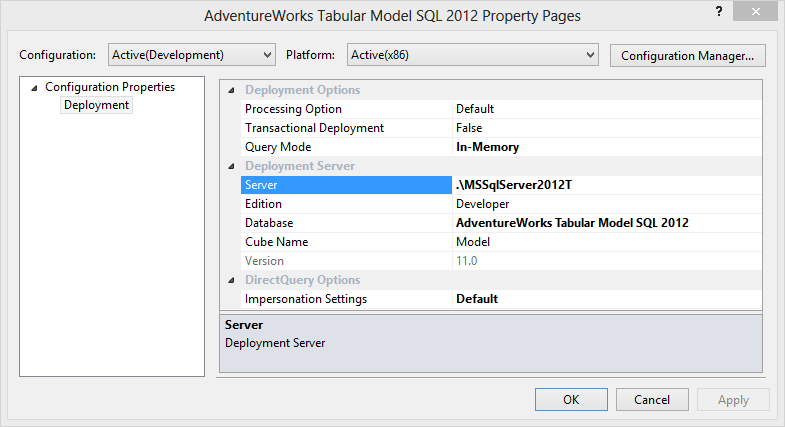Click the OK button
The width and height of the screenshot is (785, 427).
pyautogui.click(x=571, y=399)
